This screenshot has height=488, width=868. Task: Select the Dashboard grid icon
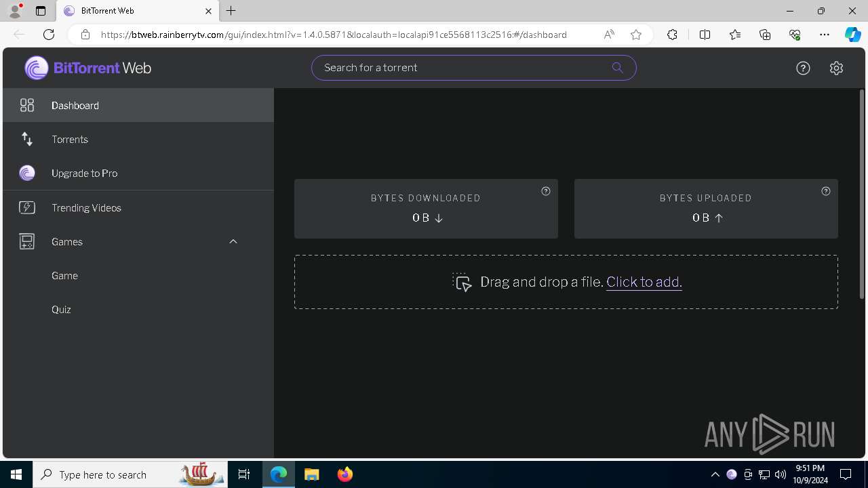[27, 105]
